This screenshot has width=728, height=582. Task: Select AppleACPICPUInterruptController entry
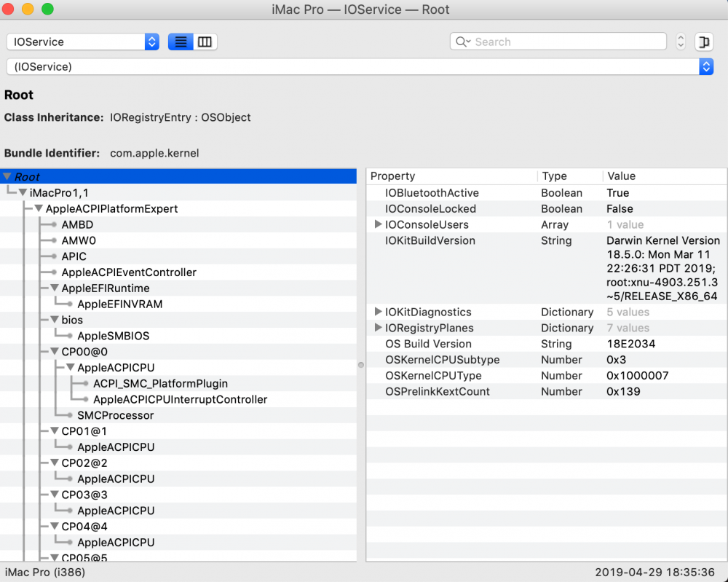point(180,399)
